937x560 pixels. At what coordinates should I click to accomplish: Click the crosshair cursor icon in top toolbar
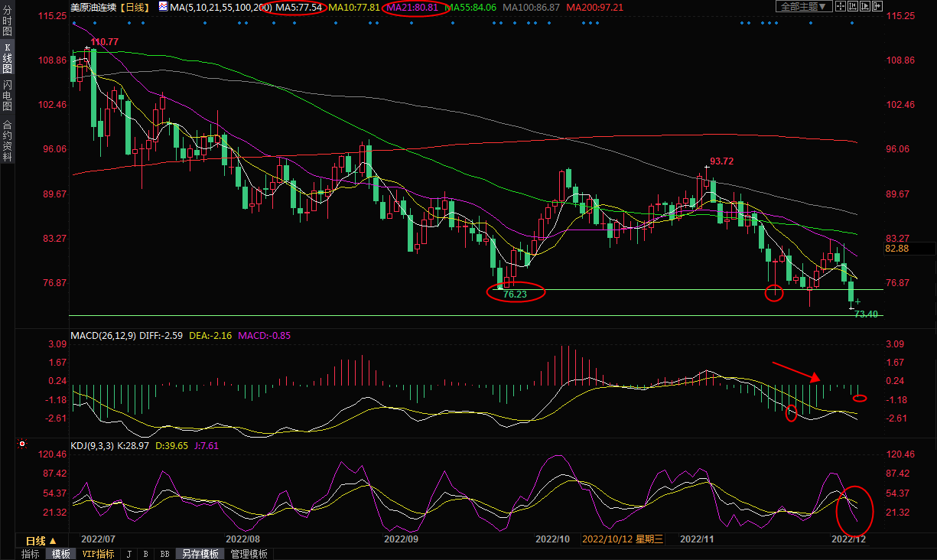coord(841,6)
